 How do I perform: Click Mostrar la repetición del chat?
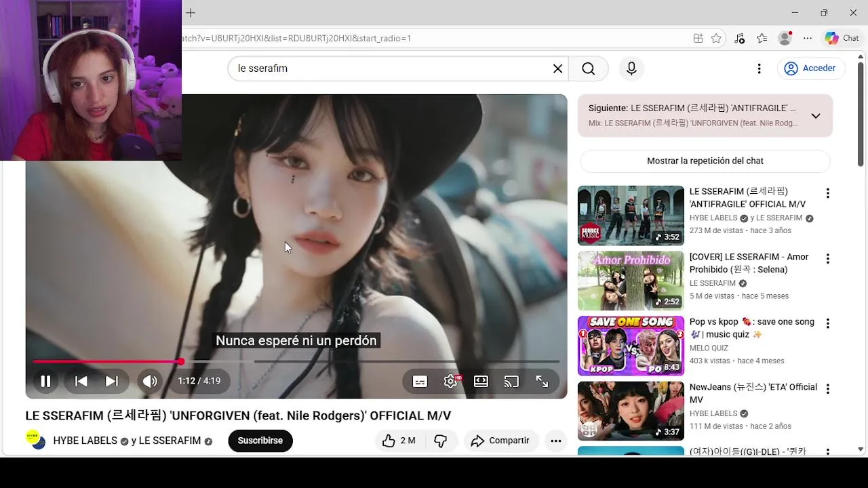(x=705, y=161)
